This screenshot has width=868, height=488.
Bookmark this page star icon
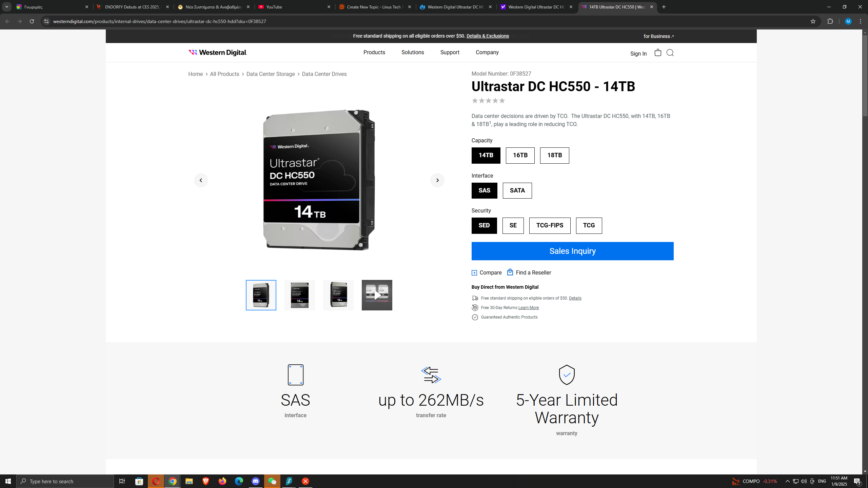tap(813, 21)
